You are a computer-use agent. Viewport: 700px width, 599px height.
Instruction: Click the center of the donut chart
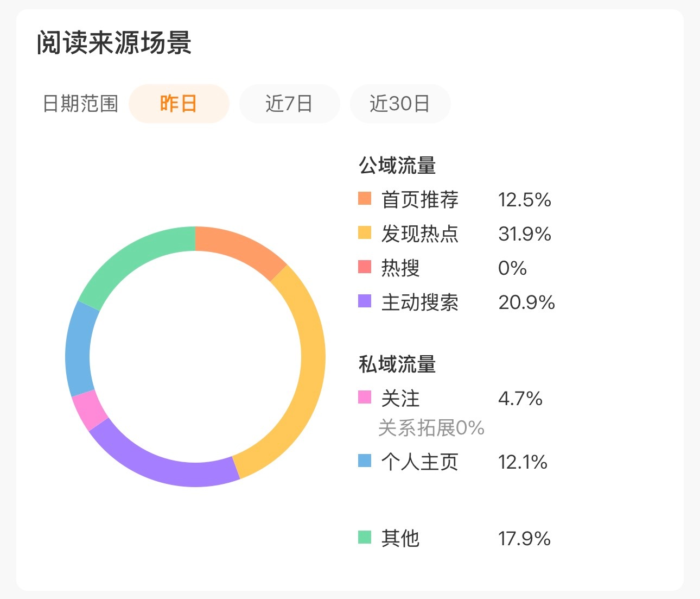coord(195,356)
